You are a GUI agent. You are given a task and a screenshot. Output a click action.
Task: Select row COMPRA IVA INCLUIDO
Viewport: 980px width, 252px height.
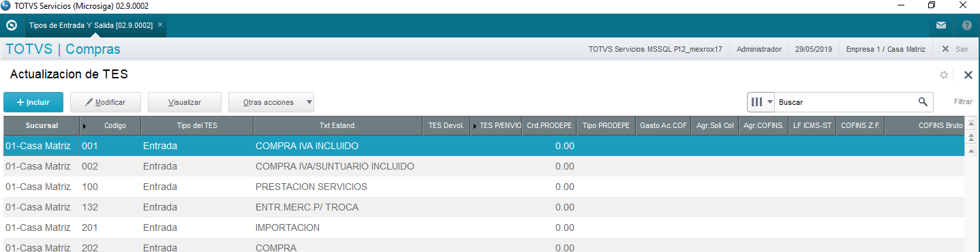pyautogui.click(x=484, y=146)
